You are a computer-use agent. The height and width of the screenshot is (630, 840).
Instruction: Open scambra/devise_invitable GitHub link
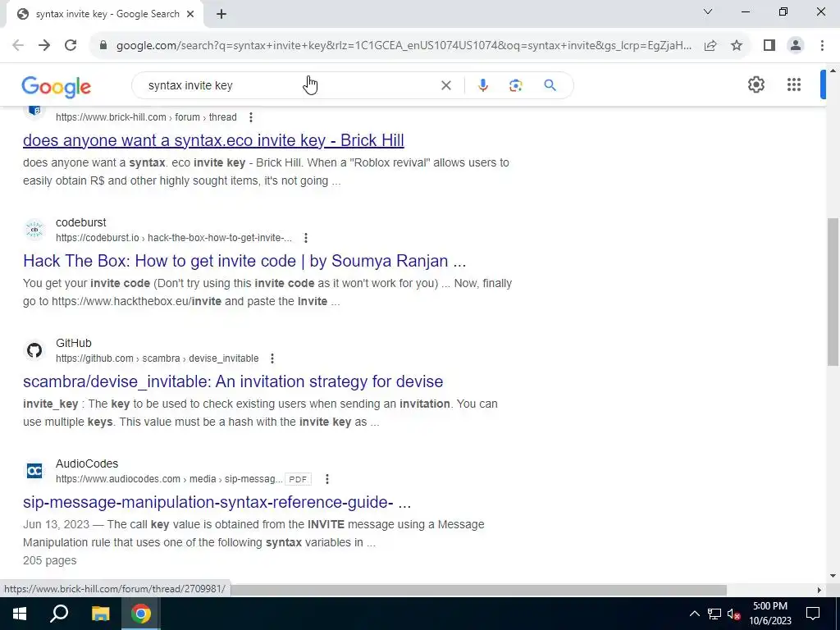[233, 381]
